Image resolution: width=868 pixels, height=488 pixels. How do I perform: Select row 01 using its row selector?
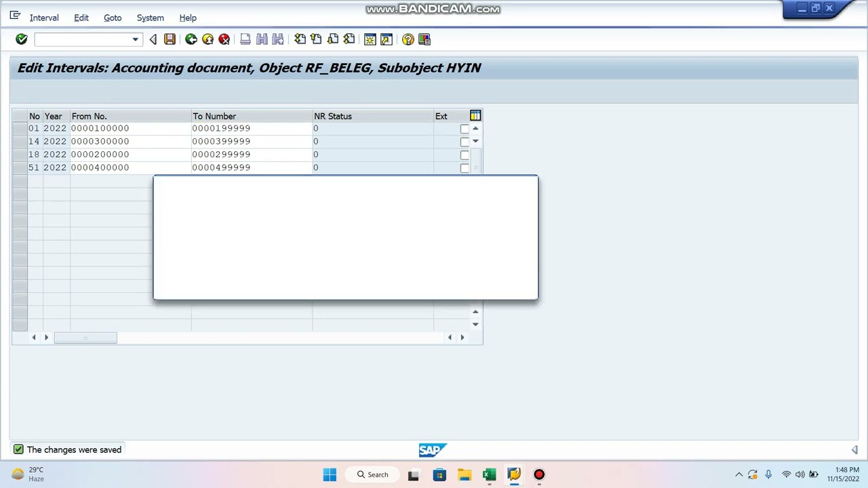point(20,128)
